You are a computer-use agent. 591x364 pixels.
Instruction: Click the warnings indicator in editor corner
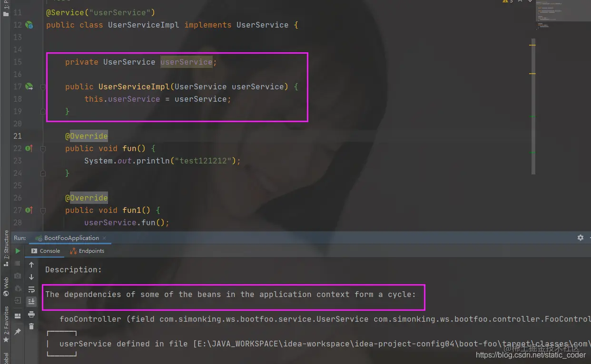click(508, 2)
